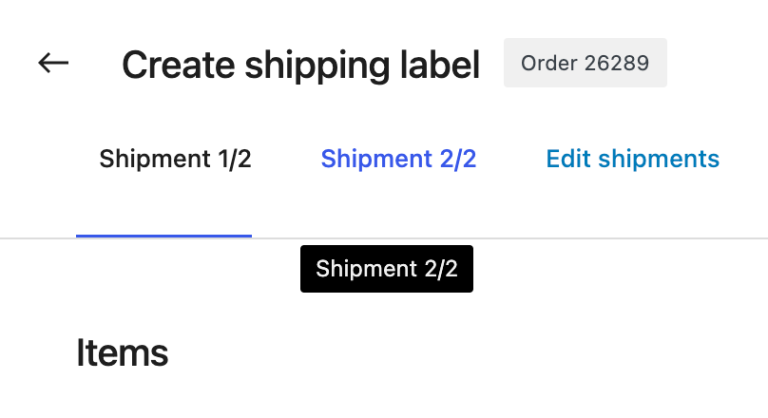The image size is (768, 418).
Task: View the second shipment tab
Action: point(398,159)
